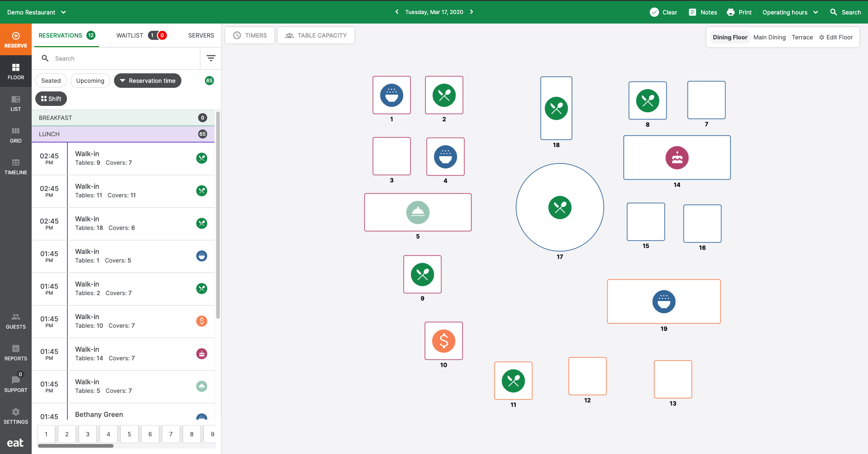Toggle the Shift grouping chip

point(51,99)
